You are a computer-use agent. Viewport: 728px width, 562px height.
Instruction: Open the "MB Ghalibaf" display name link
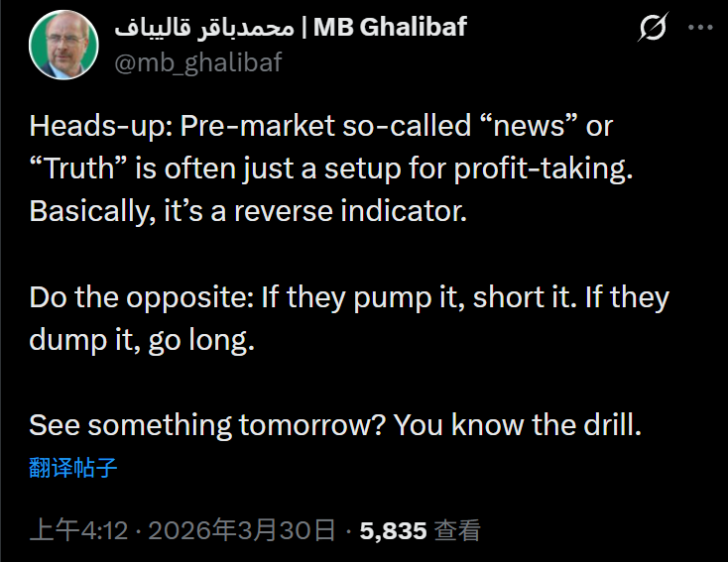390,27
